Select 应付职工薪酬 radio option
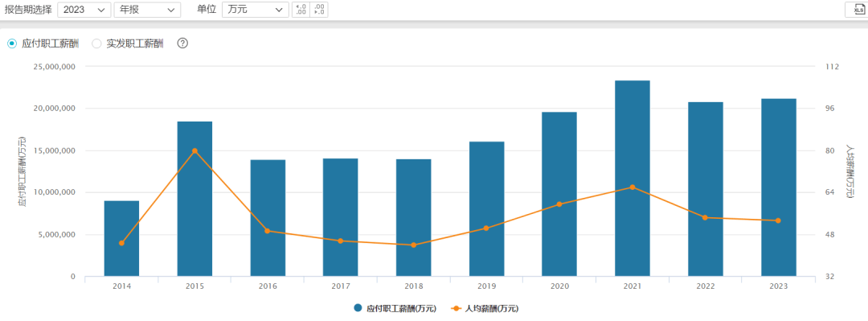This screenshot has width=868, height=321. (x=11, y=43)
